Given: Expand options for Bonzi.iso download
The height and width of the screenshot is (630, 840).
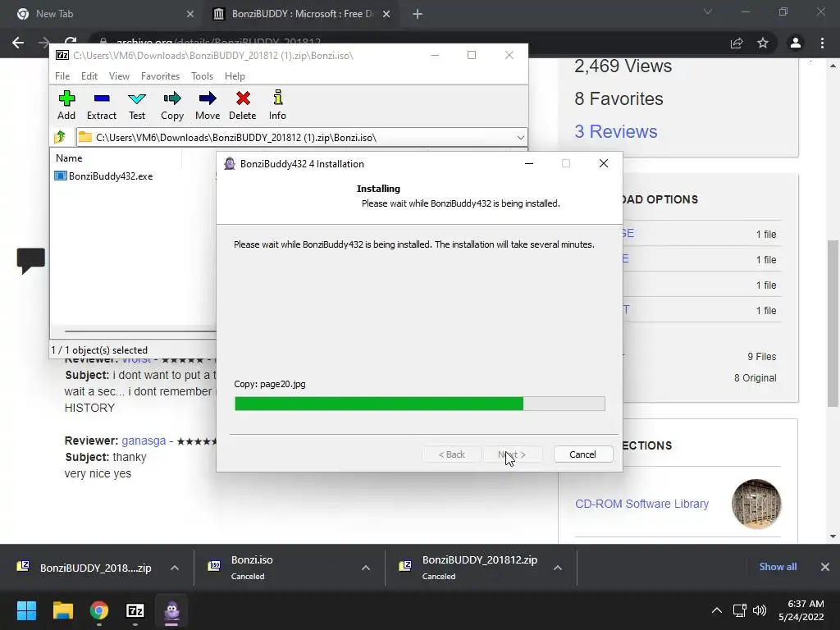Looking at the screenshot, I should [366, 568].
